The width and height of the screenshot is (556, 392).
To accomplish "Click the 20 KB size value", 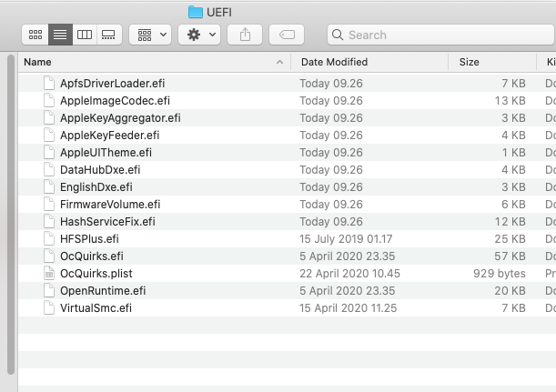I will 510,291.
